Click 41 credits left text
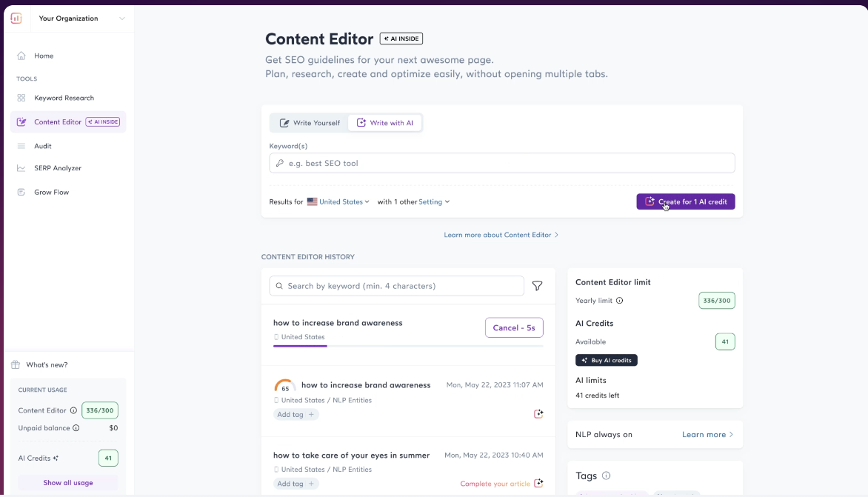Image resolution: width=868 pixels, height=497 pixels. pos(597,396)
